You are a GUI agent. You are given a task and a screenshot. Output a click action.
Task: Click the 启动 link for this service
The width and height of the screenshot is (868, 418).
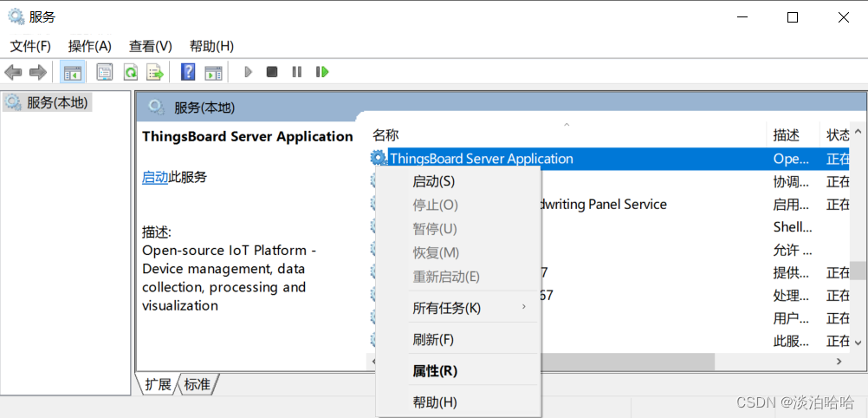155,178
